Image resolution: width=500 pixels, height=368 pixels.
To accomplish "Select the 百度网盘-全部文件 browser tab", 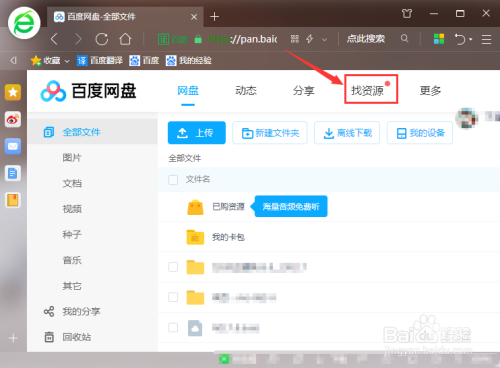I will pyautogui.click(x=125, y=17).
